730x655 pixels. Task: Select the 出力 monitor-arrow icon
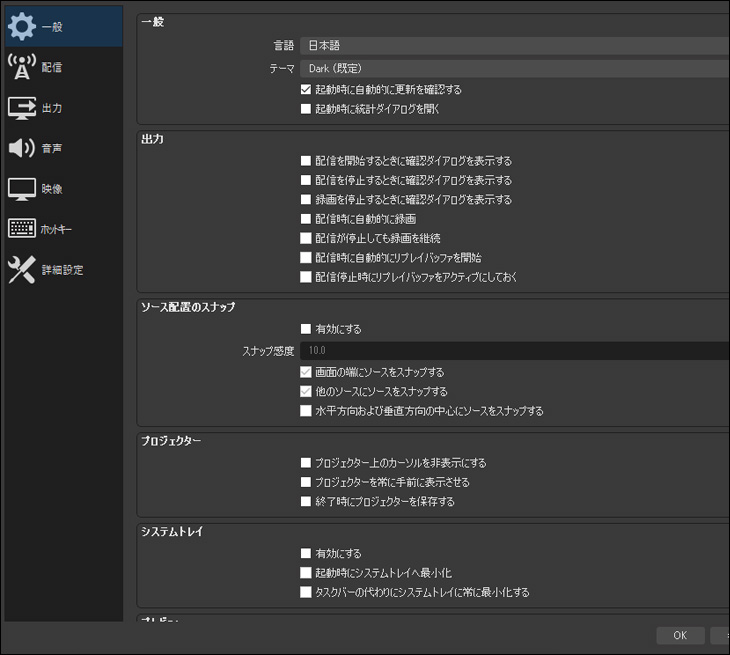[22, 108]
